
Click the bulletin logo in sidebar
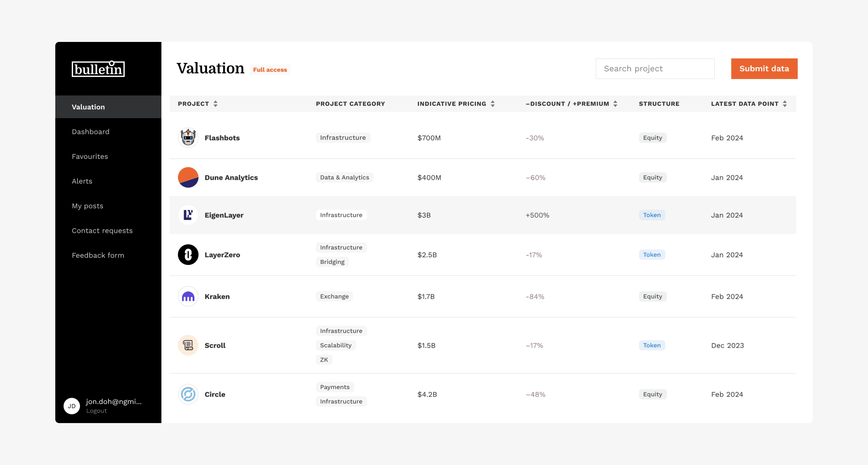[x=98, y=69]
